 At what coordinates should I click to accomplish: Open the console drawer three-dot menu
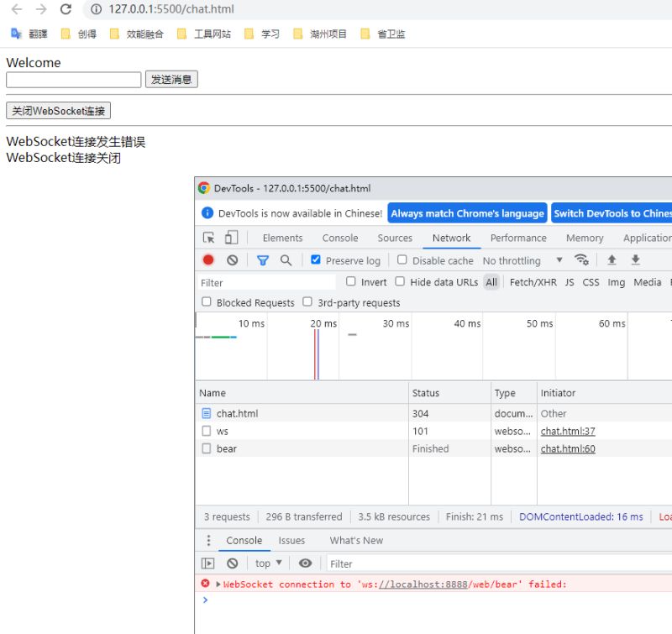[x=208, y=540]
